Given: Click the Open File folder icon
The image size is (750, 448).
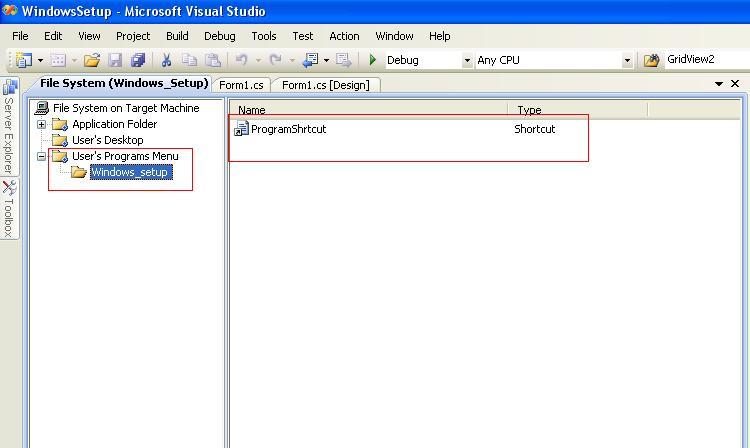Looking at the screenshot, I should 92,60.
